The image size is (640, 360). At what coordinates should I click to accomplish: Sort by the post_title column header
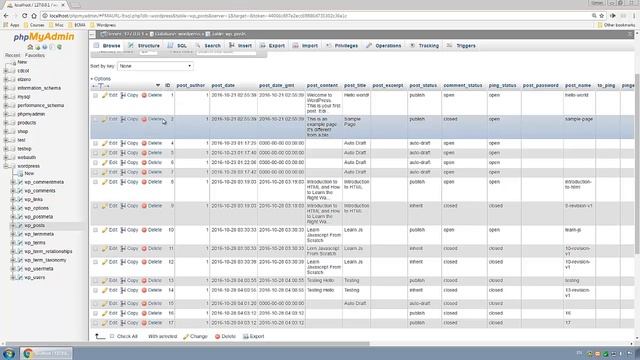tap(355, 86)
